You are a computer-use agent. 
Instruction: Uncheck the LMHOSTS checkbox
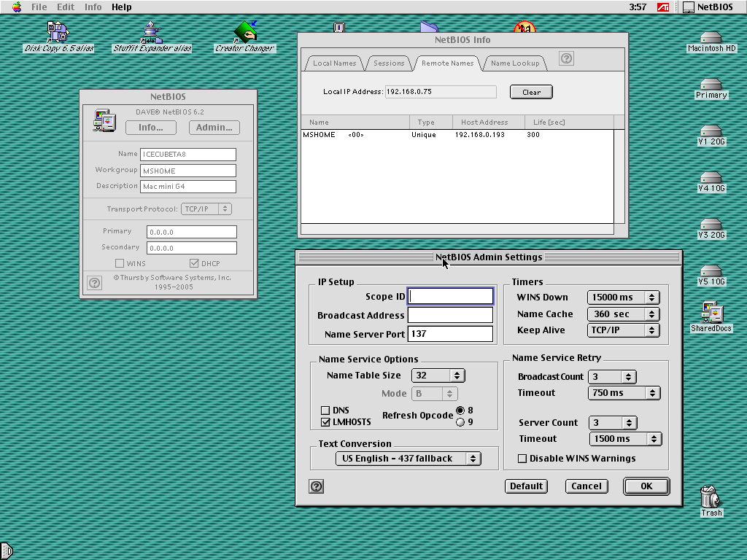tap(325, 422)
